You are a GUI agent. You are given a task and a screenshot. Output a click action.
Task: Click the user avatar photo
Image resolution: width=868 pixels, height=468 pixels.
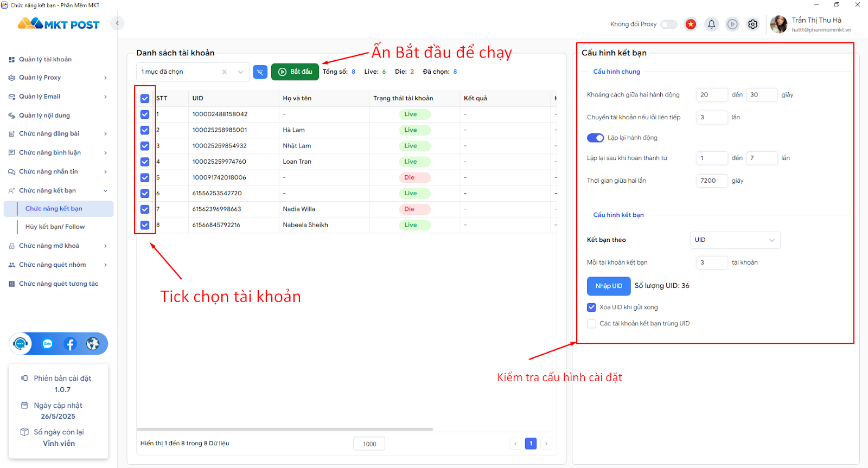(x=779, y=24)
